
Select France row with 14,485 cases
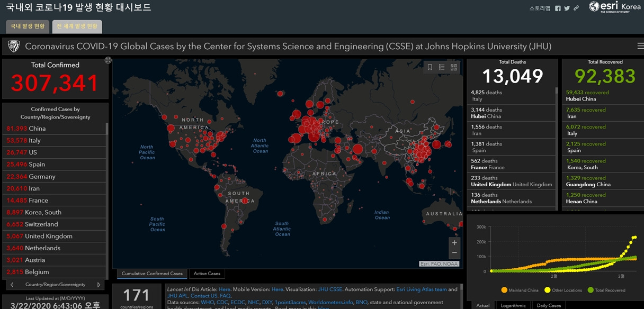tap(54, 200)
